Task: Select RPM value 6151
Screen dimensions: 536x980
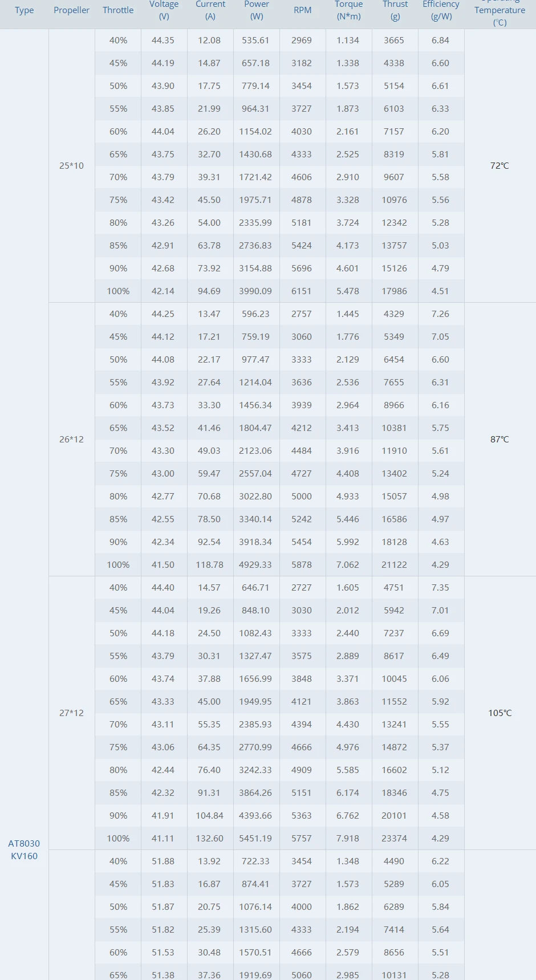Action: click(302, 291)
